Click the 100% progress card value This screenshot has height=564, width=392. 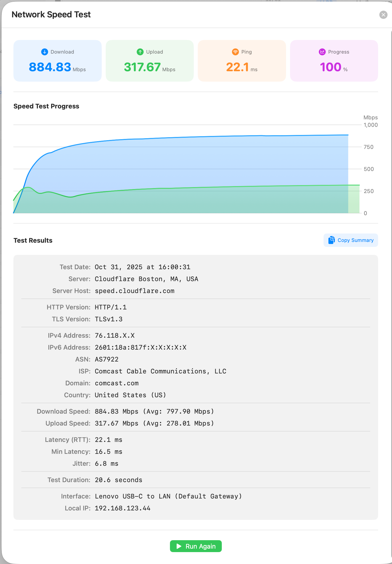330,67
